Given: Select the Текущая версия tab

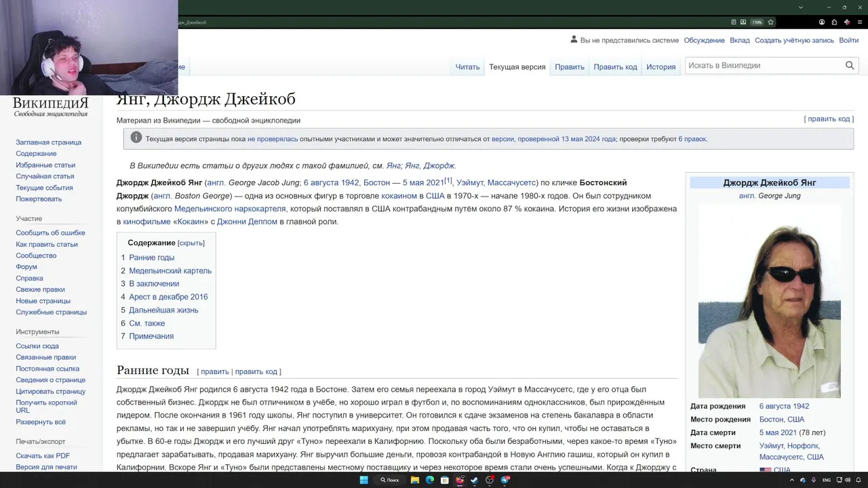Looking at the screenshot, I should 517,66.
